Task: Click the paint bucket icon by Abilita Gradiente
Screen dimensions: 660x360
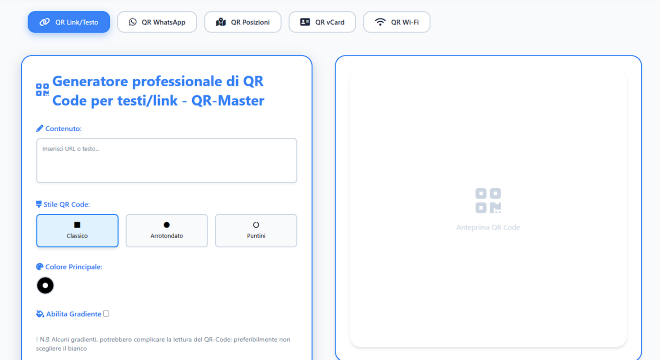Action: pos(40,314)
